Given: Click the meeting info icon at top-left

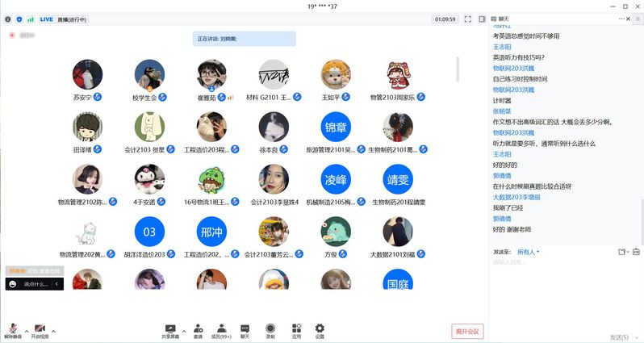Looking at the screenshot, I should [x=8, y=19].
